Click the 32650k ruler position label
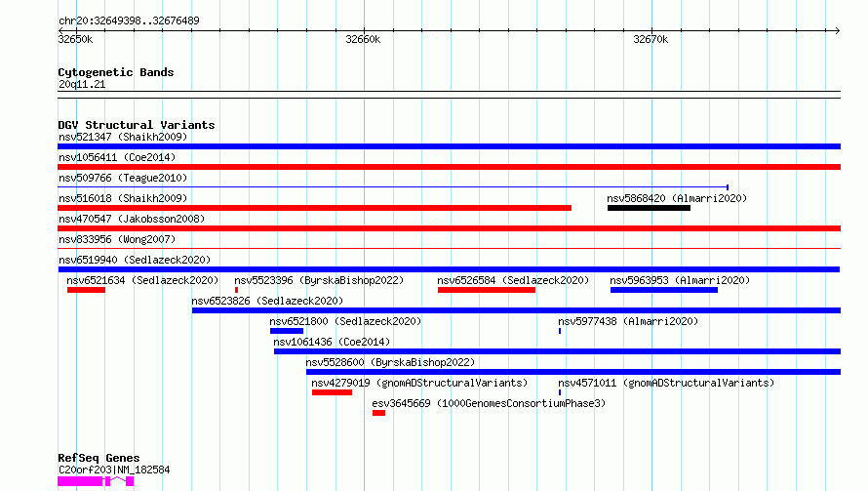Screen dimensions: 868x491 click(75, 39)
